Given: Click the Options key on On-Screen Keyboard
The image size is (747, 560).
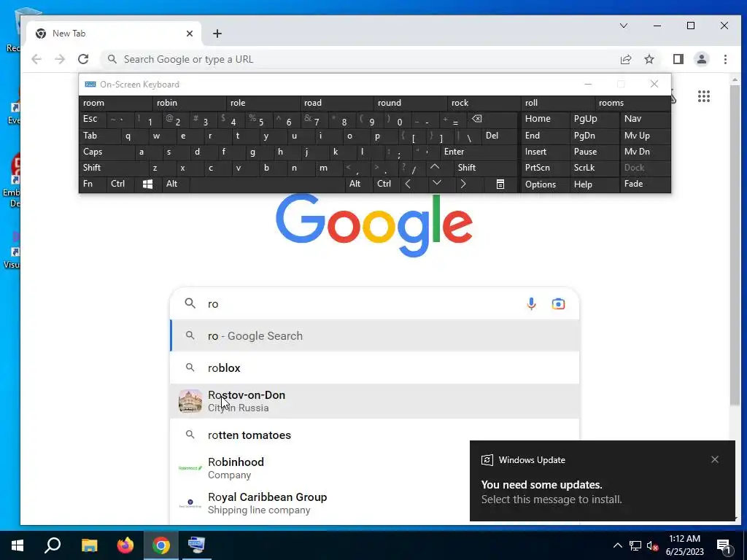Looking at the screenshot, I should pyautogui.click(x=545, y=184).
